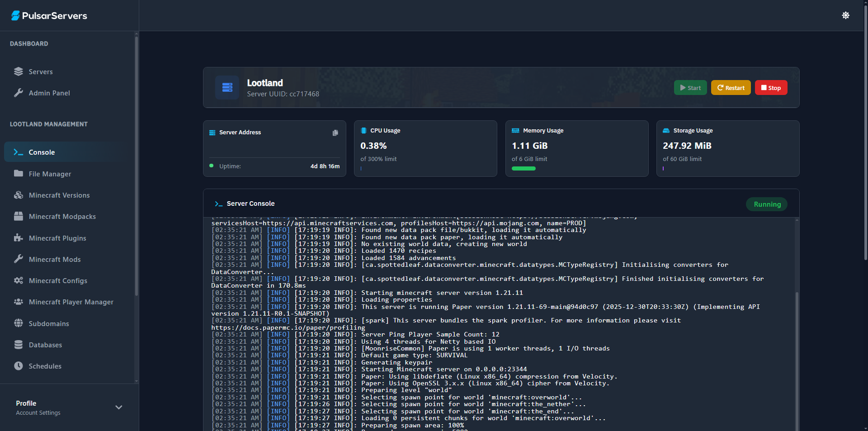The height and width of the screenshot is (431, 868).
Task: Click 'of 6 GiB limit' text
Action: [529, 159]
